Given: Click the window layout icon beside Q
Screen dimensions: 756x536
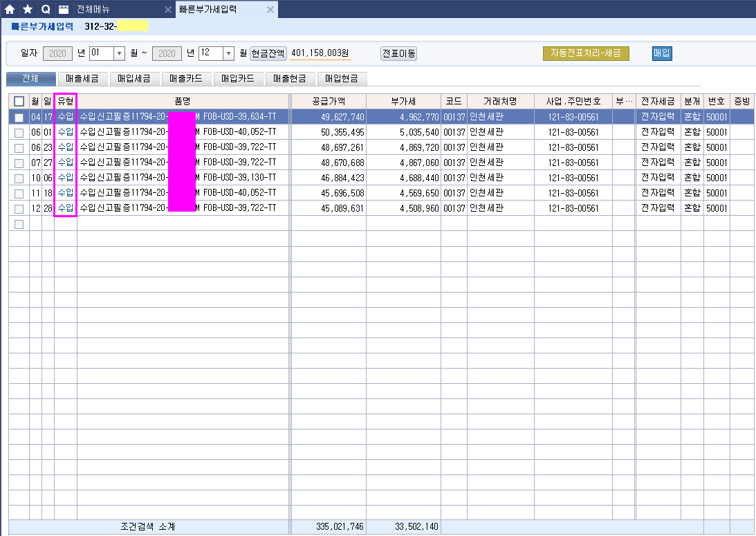Looking at the screenshot, I should point(64,9).
